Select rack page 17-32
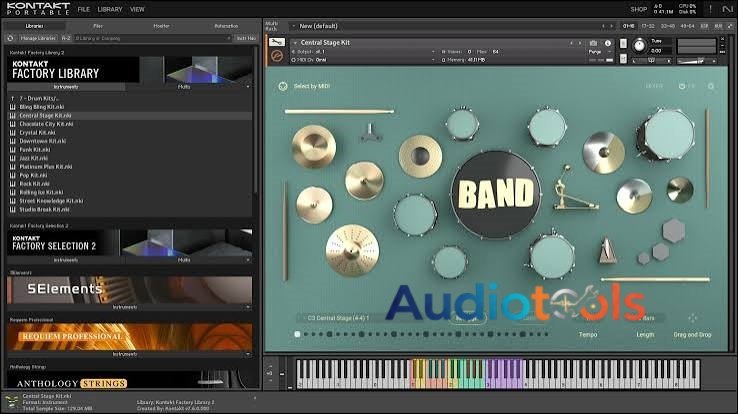This screenshot has height=414, width=738. pyautogui.click(x=648, y=26)
